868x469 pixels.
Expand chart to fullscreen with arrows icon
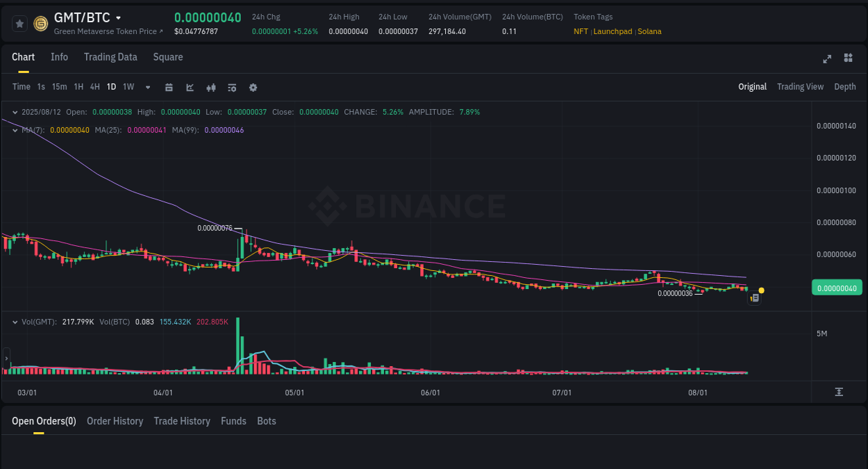pos(826,59)
